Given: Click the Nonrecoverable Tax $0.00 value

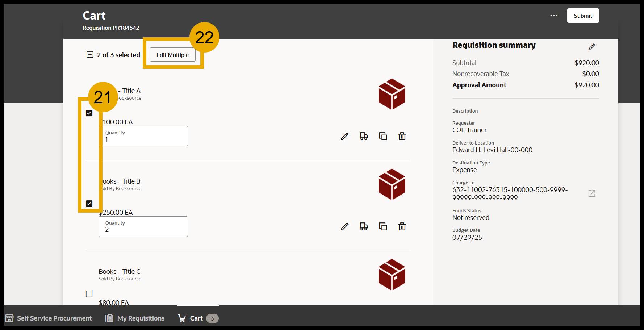Looking at the screenshot, I should [x=590, y=74].
